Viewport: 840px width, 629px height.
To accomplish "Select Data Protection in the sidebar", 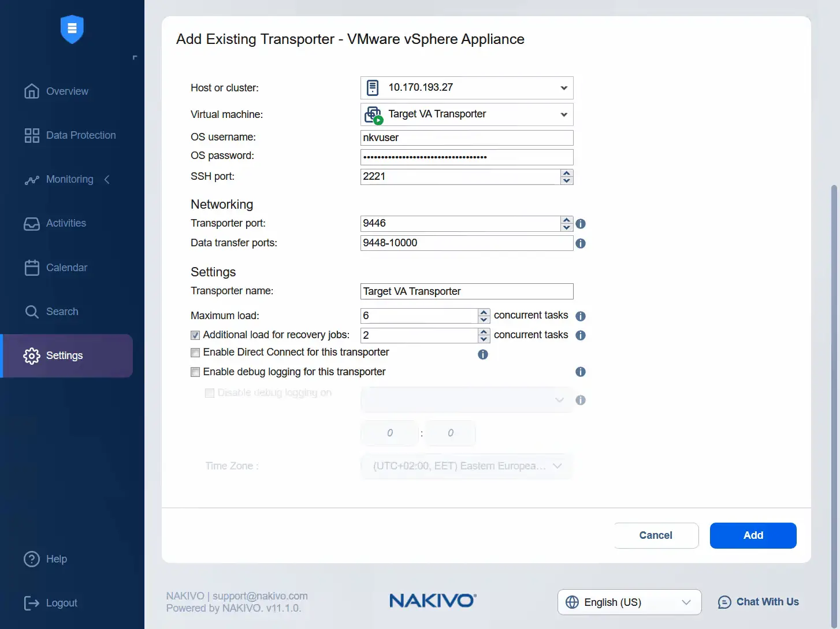I will pyautogui.click(x=81, y=135).
